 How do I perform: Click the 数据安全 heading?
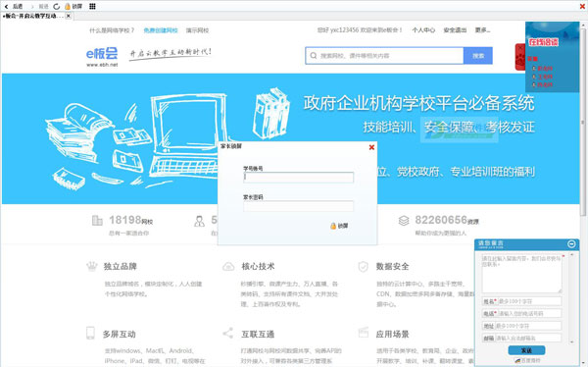point(393,266)
